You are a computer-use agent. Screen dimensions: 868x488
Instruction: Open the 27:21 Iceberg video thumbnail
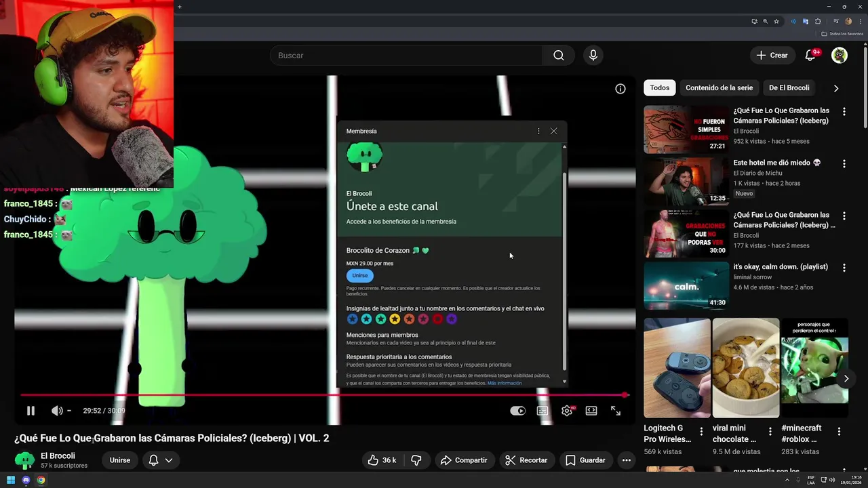(686, 129)
